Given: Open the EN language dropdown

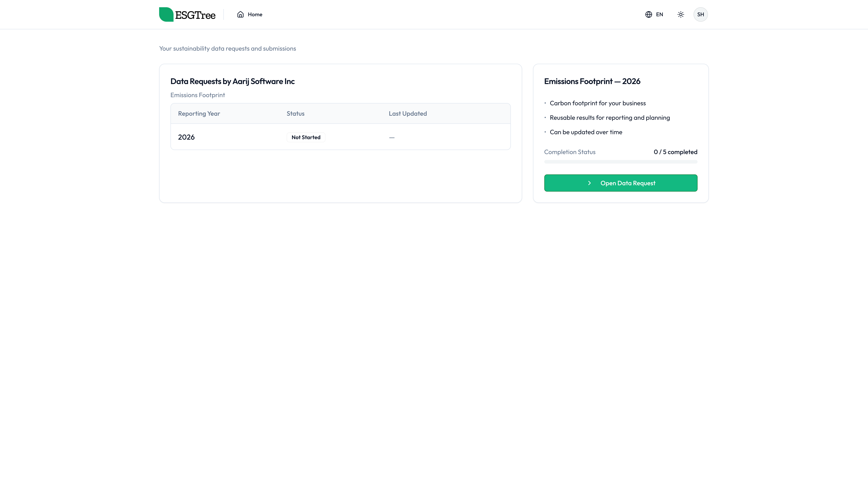Looking at the screenshot, I should click(x=654, y=14).
